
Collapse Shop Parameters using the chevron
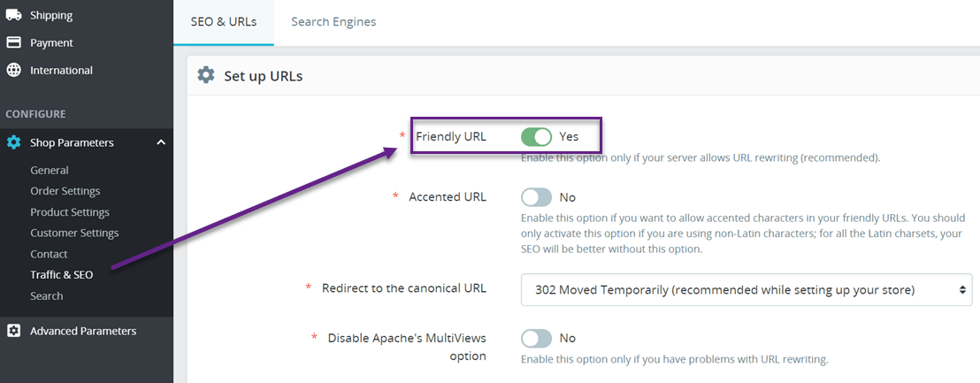pyautogui.click(x=161, y=142)
